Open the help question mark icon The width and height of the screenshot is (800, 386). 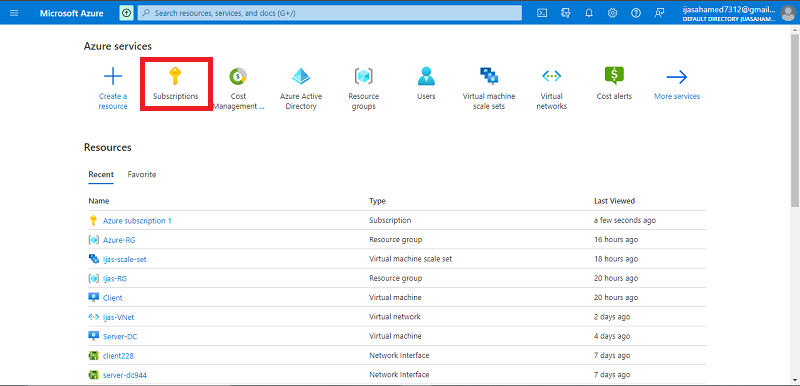click(636, 13)
